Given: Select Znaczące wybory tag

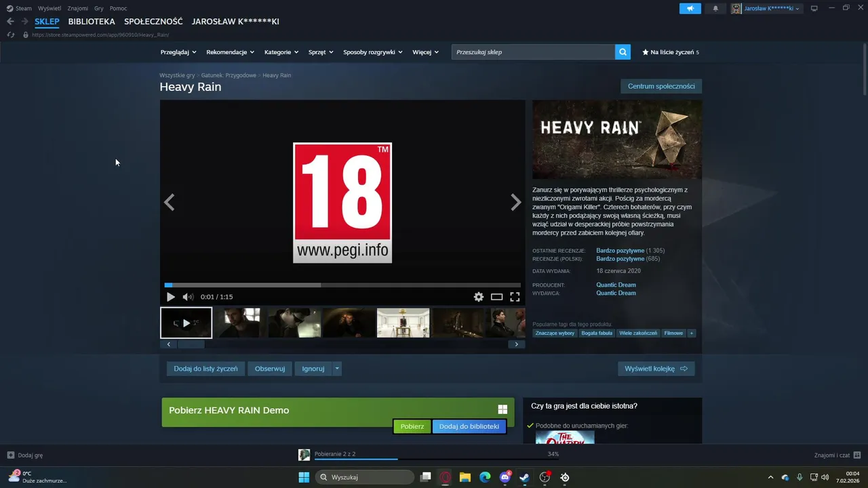Looking at the screenshot, I should 555,333.
